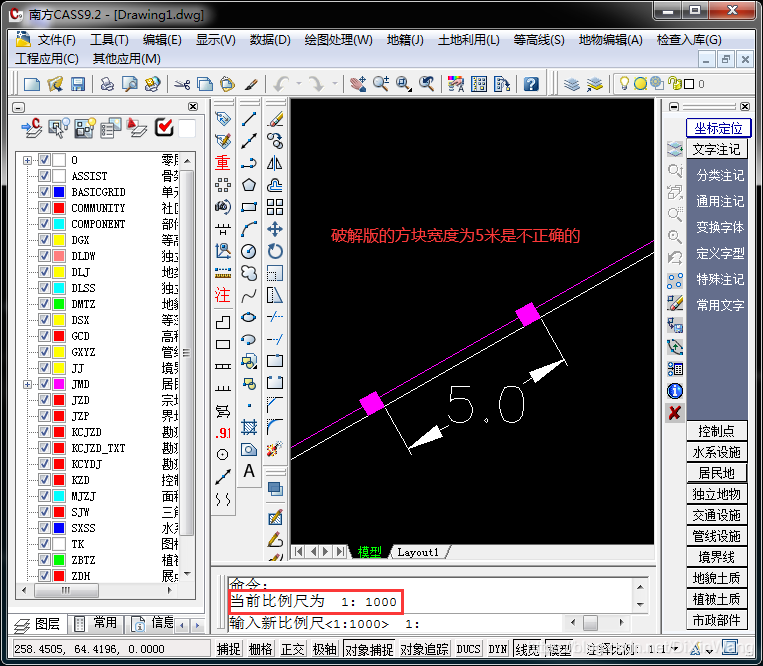Click the Array tool grid icon

point(275,207)
